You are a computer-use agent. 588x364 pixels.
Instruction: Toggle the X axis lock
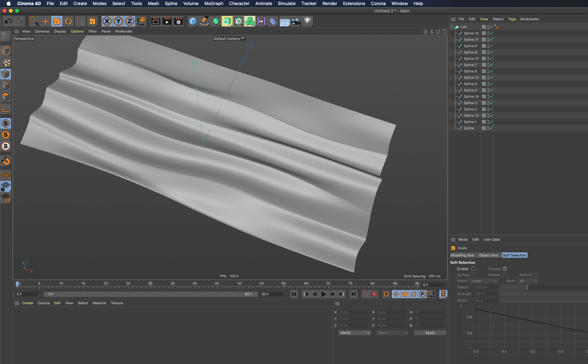tap(107, 21)
